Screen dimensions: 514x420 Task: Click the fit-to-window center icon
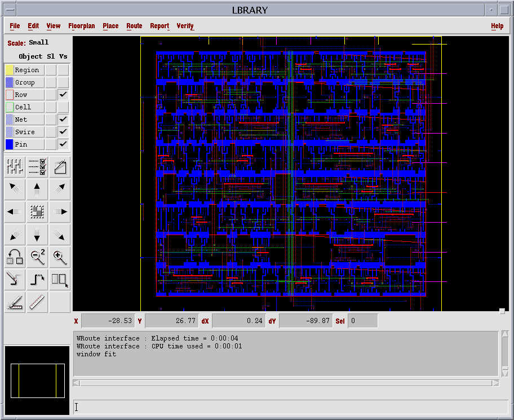37,212
